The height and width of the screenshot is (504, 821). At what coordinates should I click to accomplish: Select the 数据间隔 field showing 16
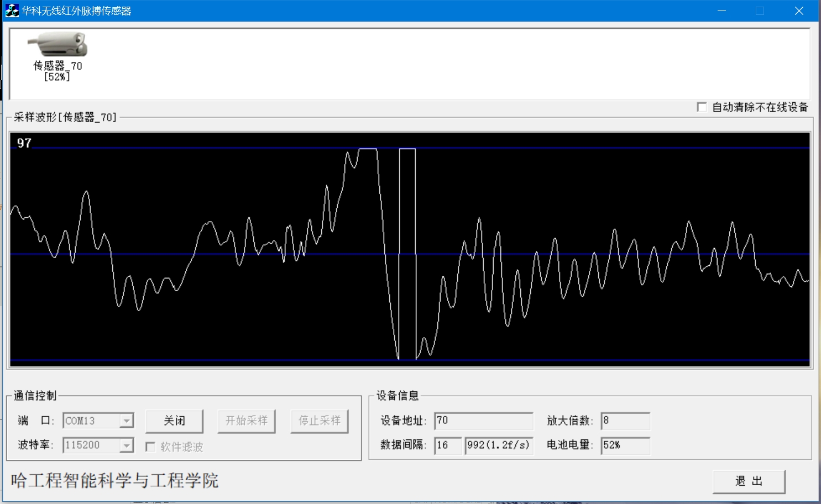(x=447, y=445)
